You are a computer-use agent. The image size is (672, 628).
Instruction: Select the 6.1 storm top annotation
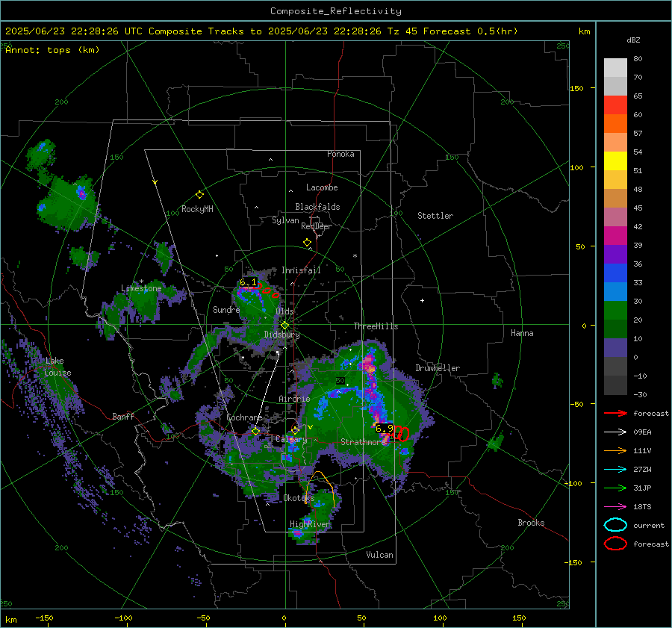coord(248,282)
